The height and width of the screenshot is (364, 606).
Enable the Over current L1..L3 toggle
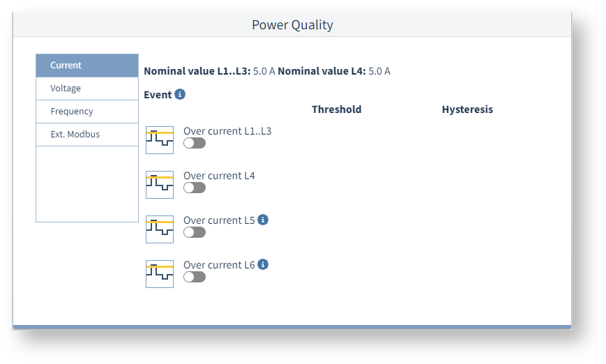point(195,143)
